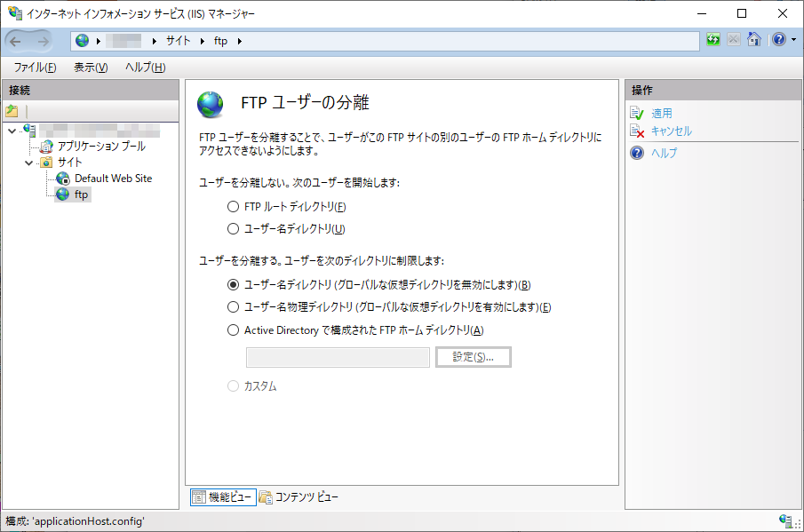Click the globe icon in address bar
This screenshot has height=532, width=804.
[x=82, y=41]
